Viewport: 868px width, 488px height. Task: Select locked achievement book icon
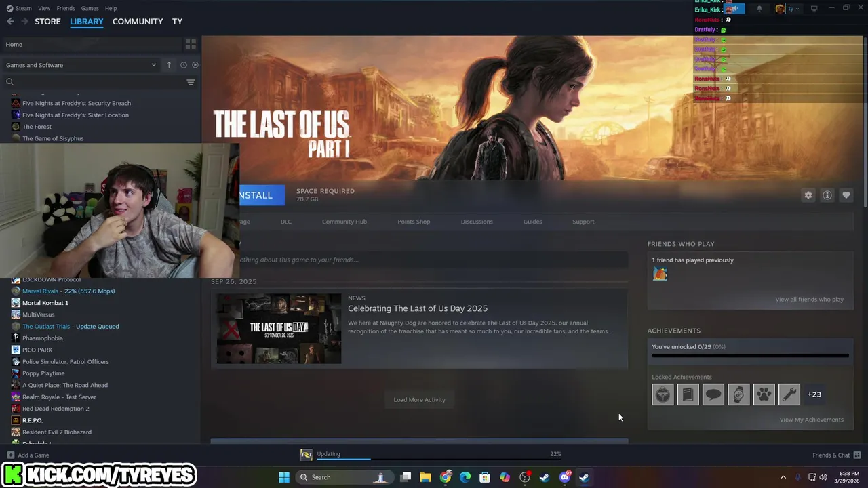pyautogui.click(x=688, y=394)
